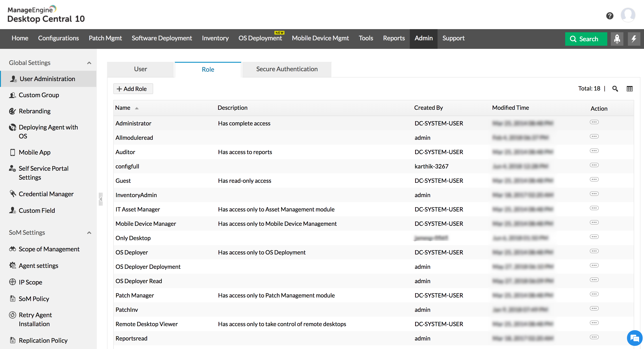This screenshot has width=644, height=349.
Task: Switch to Secure Authentication tab
Action: click(x=287, y=69)
